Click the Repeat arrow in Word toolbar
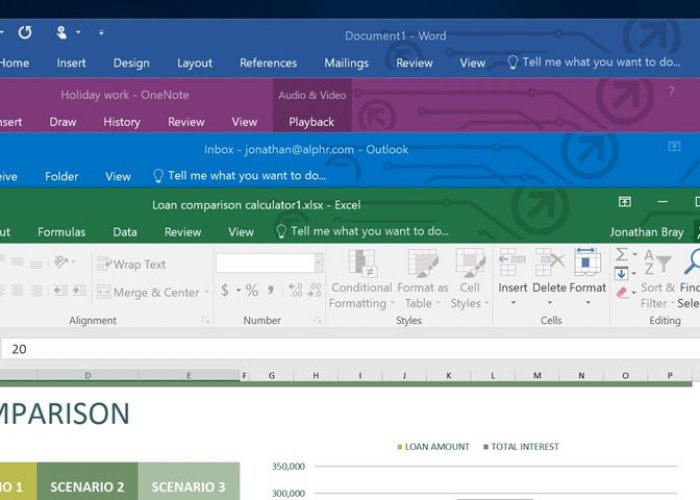Image resolution: width=700 pixels, height=500 pixels. click(x=25, y=32)
